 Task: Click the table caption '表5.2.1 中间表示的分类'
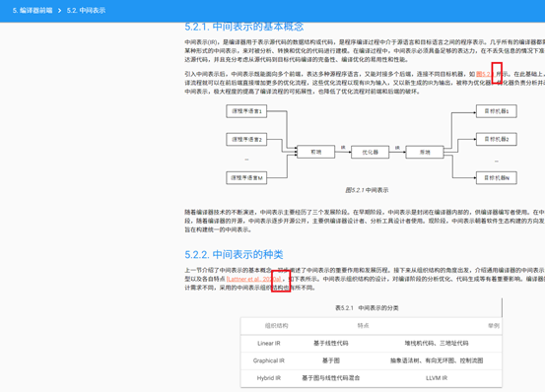[367, 308]
